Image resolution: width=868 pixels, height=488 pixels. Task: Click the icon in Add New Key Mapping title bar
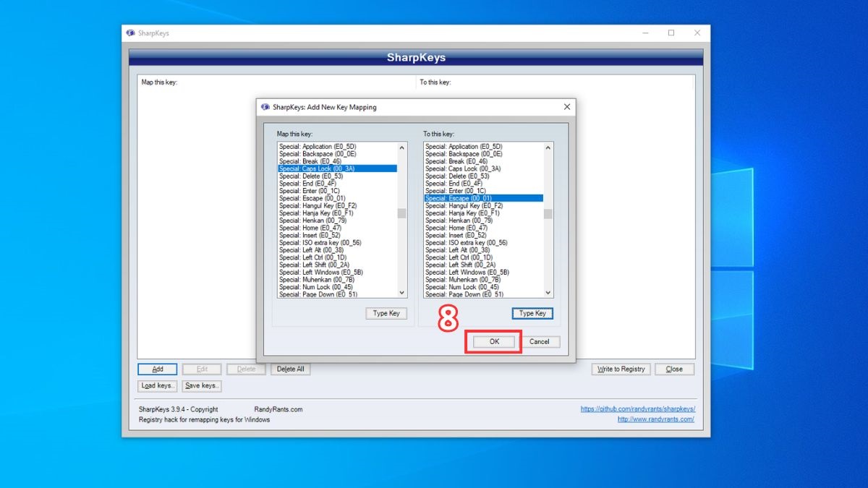[x=265, y=107]
